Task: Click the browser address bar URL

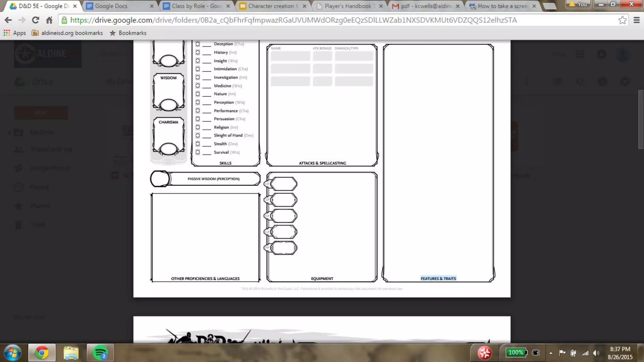Action: 292,20
